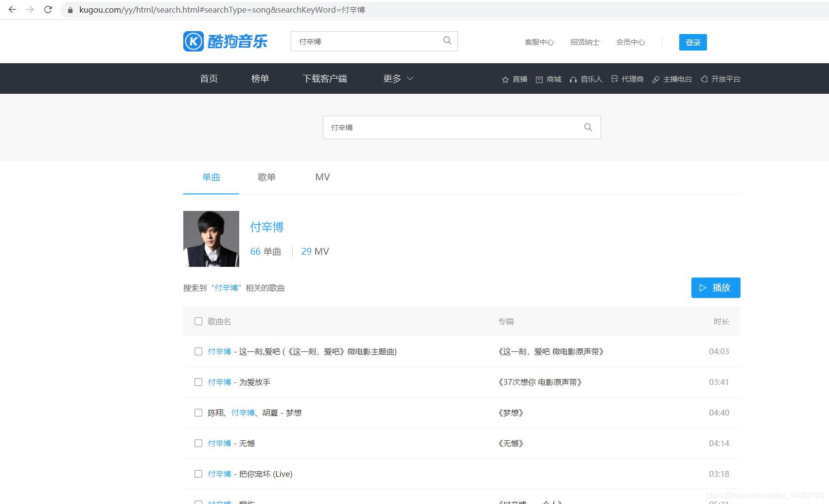Open the 商城 link in the nav bar
This screenshot has width=829, height=504.
[554, 79]
